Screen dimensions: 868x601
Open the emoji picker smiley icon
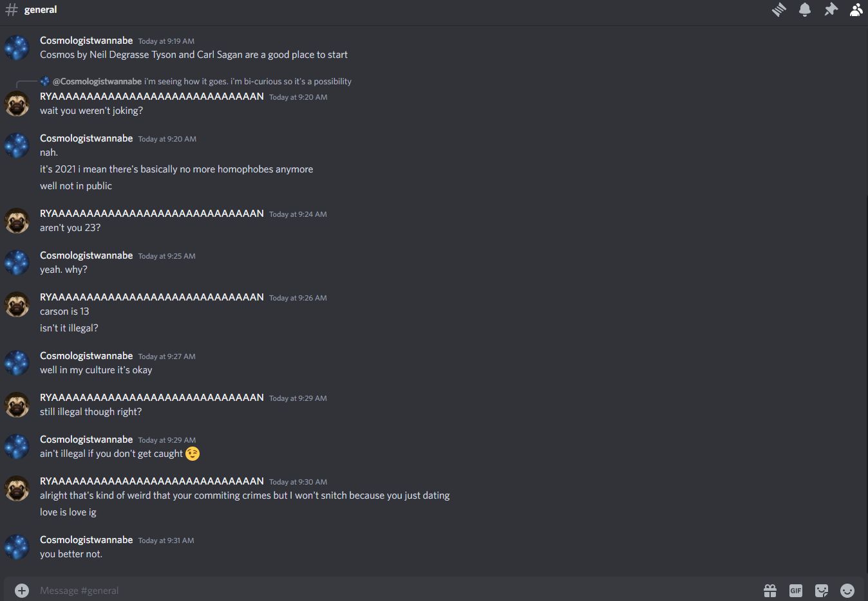coord(847,590)
